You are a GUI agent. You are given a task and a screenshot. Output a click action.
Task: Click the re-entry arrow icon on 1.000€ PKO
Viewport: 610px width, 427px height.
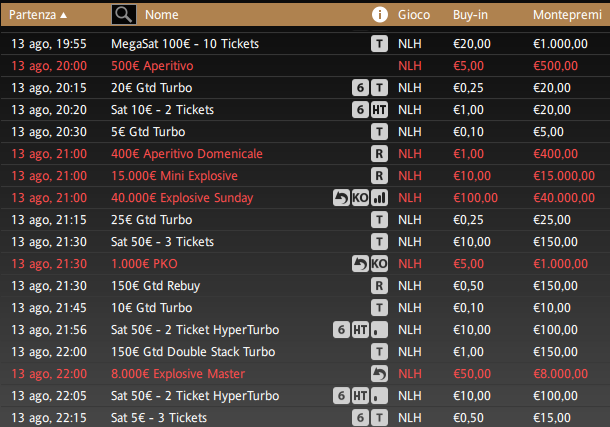pyautogui.click(x=361, y=264)
